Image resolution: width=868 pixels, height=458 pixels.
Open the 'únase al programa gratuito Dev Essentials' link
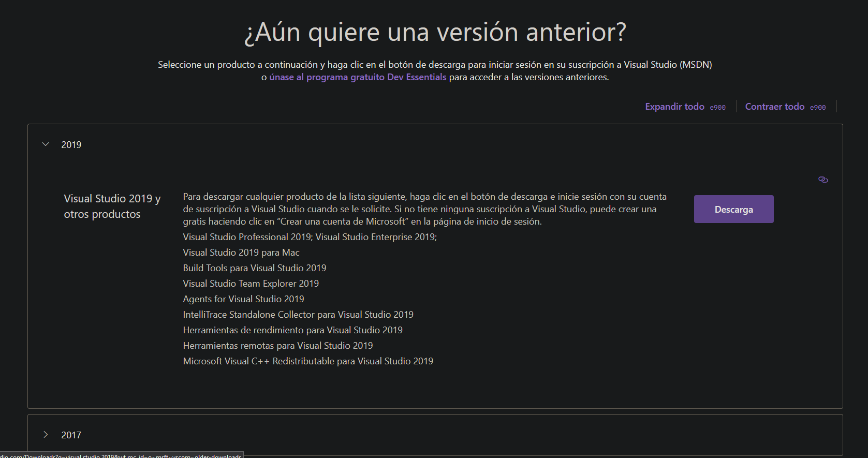point(358,77)
